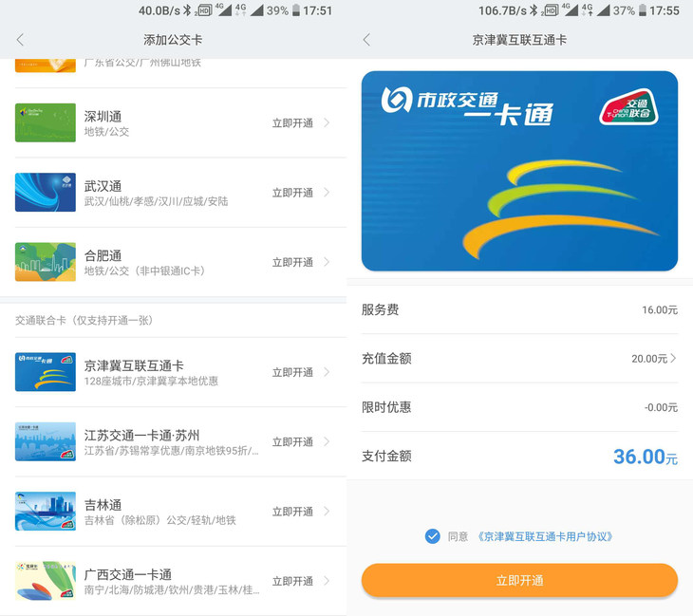Image resolution: width=693 pixels, height=616 pixels.
Task: Tap the orange 立即开通 button
Action: (x=520, y=580)
